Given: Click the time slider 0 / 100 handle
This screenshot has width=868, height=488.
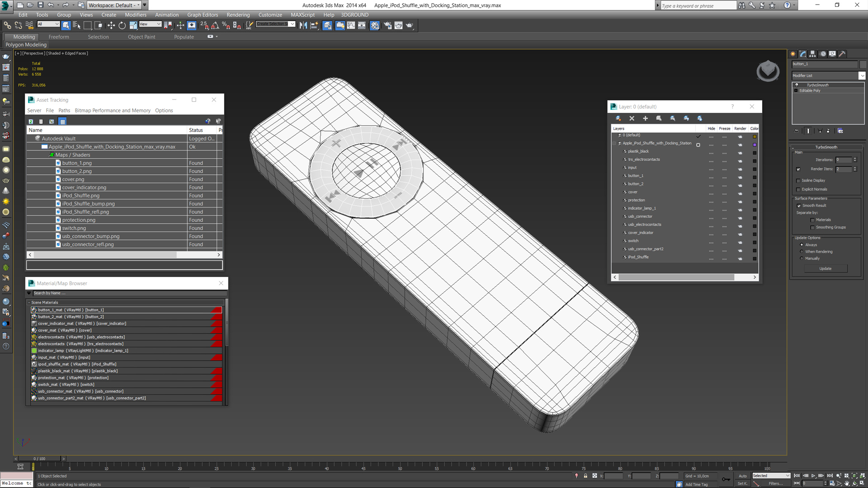Looking at the screenshot, I should coord(40,459).
